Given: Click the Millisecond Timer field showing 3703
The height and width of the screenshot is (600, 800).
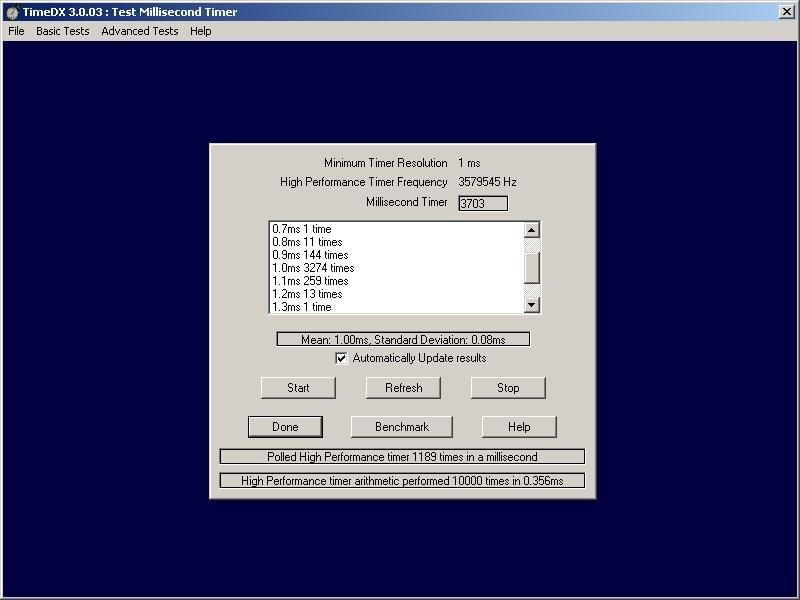Looking at the screenshot, I should [x=483, y=203].
